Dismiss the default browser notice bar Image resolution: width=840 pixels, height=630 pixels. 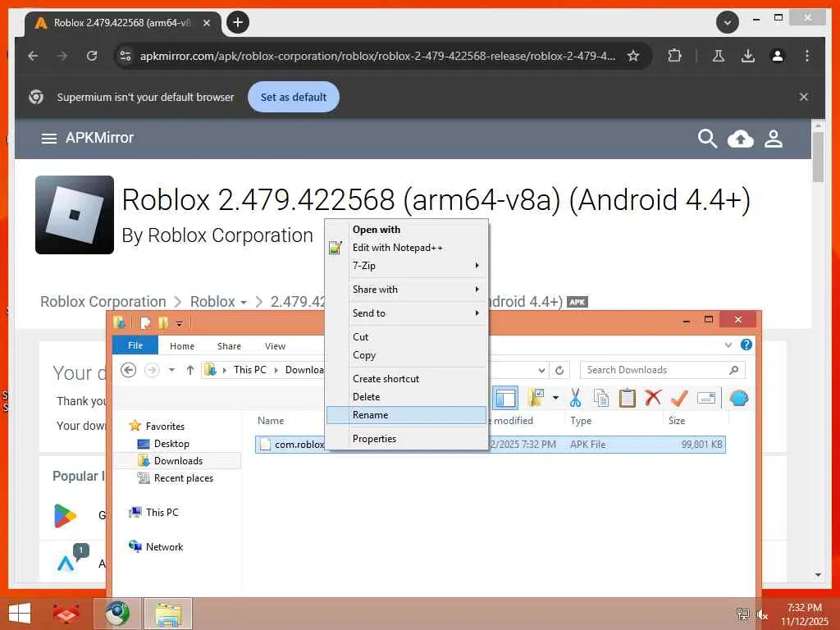pos(804,97)
